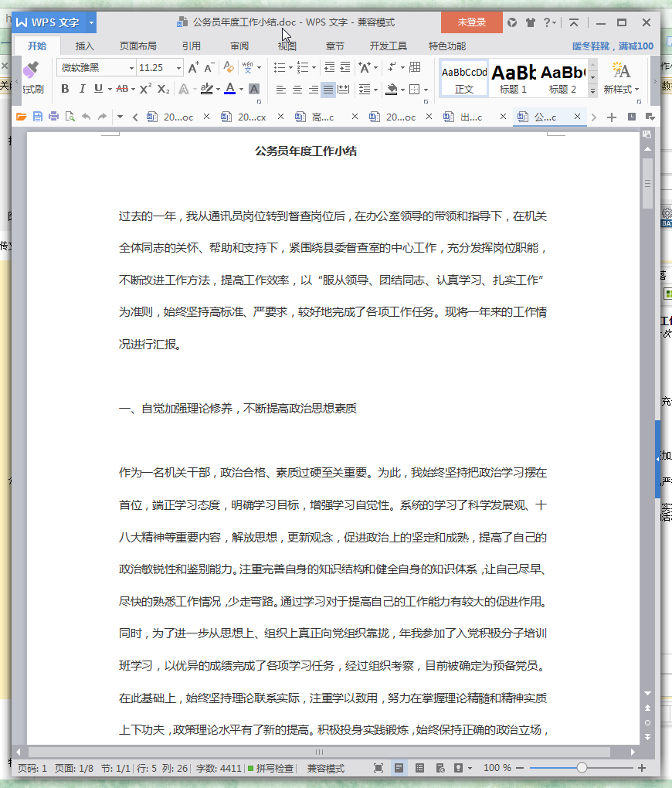Click the 未登录 login button
The height and width of the screenshot is (788, 672).
[x=471, y=22]
